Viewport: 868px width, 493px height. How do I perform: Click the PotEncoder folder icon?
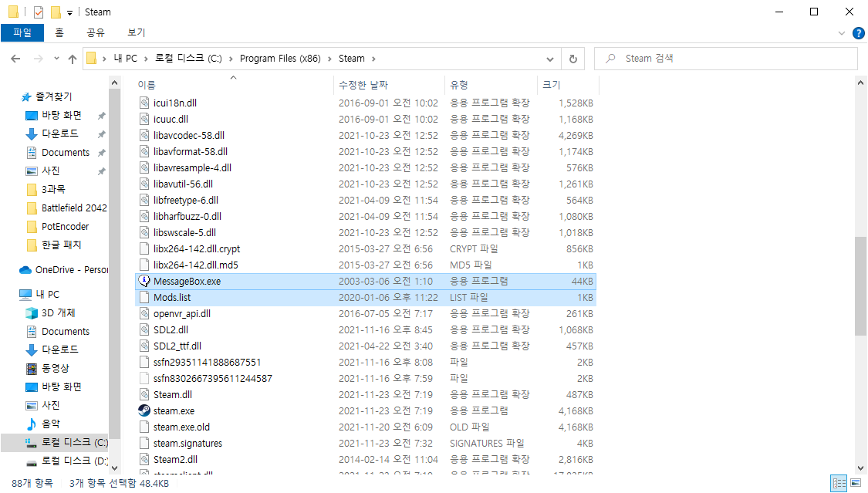point(32,226)
